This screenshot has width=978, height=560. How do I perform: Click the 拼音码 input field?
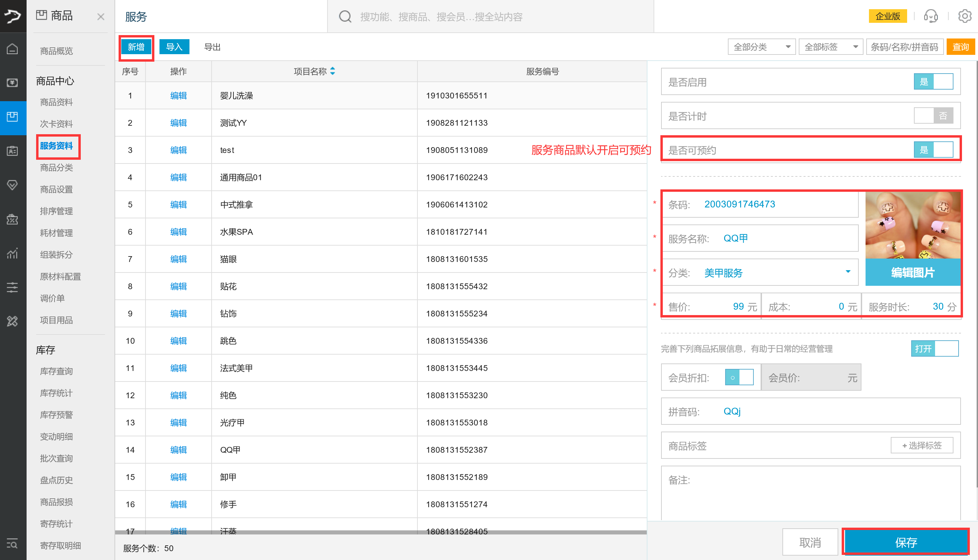pos(811,411)
